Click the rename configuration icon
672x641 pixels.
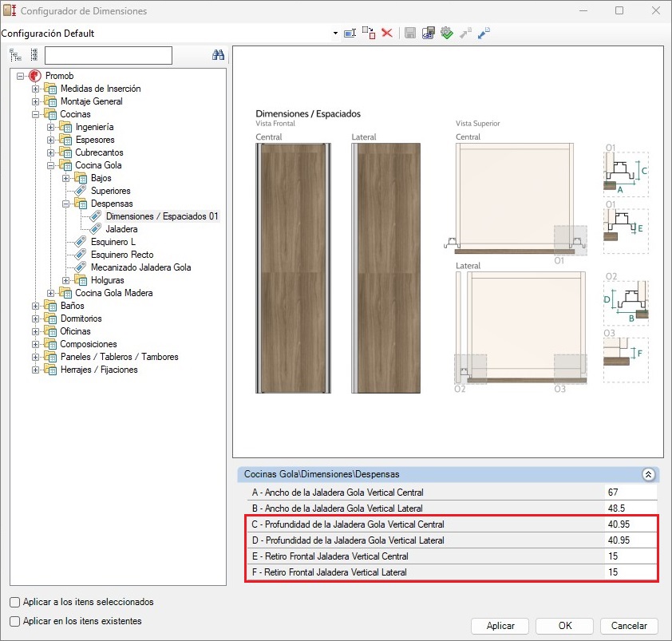click(x=350, y=34)
